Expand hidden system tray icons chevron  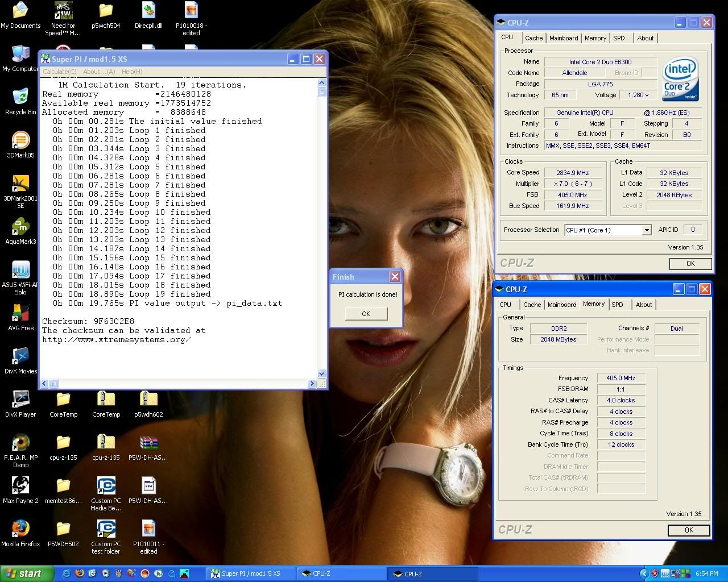click(644, 573)
